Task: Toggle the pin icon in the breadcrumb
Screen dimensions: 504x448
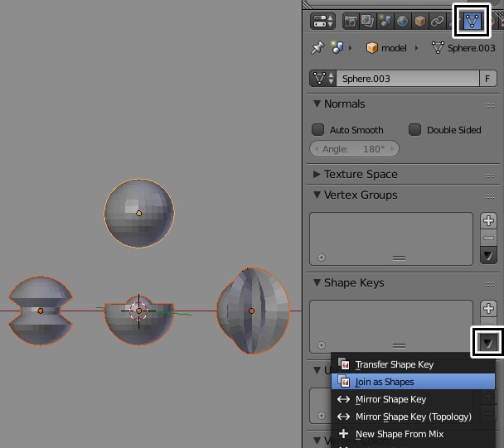Action: [317, 48]
